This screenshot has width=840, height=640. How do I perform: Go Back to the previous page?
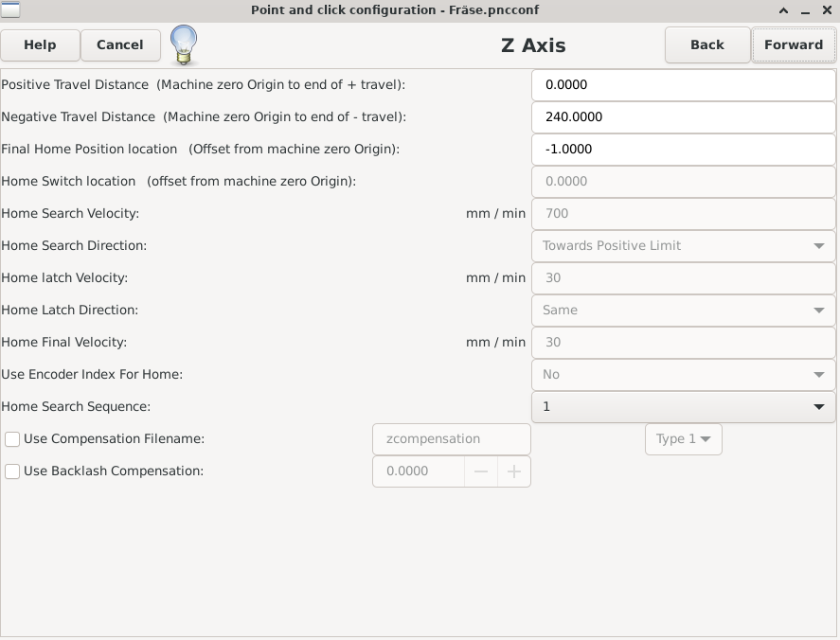pos(706,44)
